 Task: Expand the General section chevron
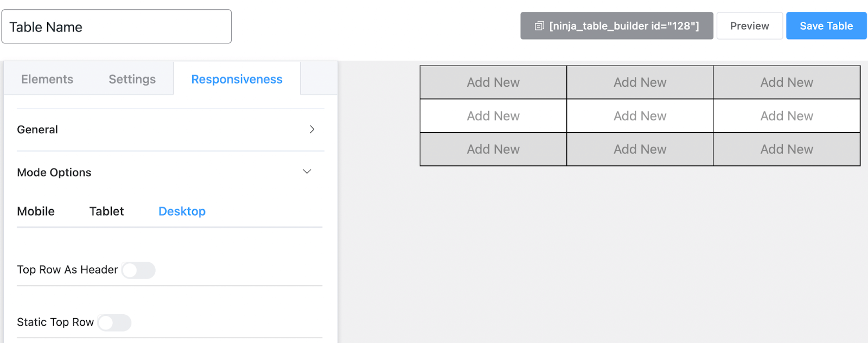tap(312, 130)
